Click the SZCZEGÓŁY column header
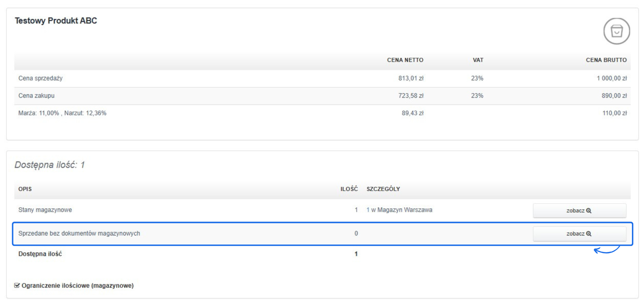 tap(383, 189)
